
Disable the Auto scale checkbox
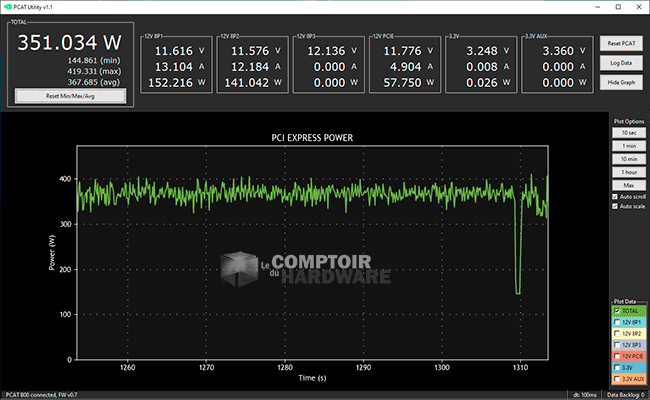[x=614, y=206]
